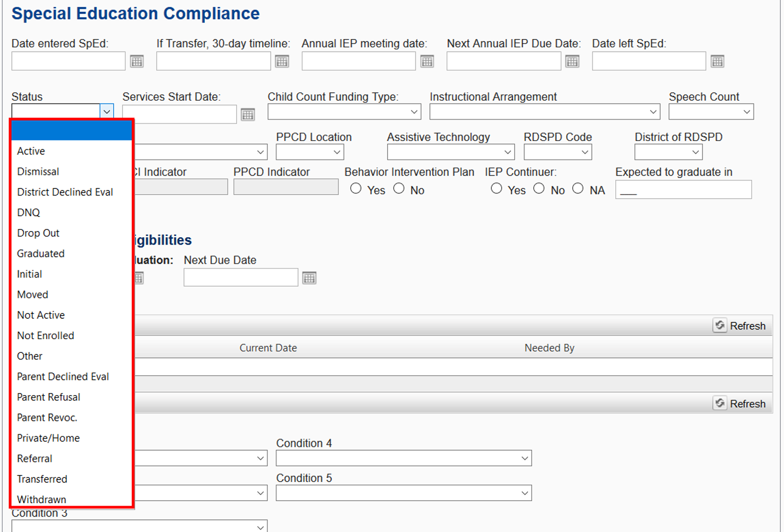The image size is (784, 532).
Task: Select Yes for Behavior Intervention Plan
Action: click(356, 189)
